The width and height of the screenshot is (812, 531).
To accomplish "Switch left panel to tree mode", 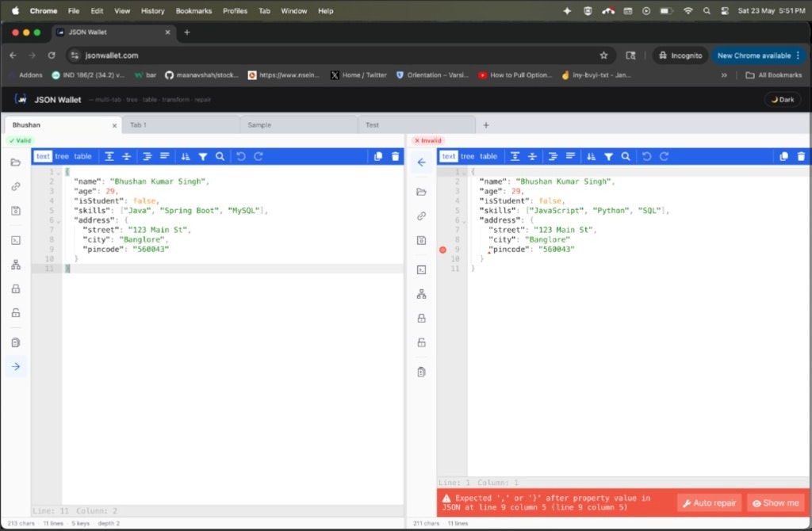I will 62,156.
